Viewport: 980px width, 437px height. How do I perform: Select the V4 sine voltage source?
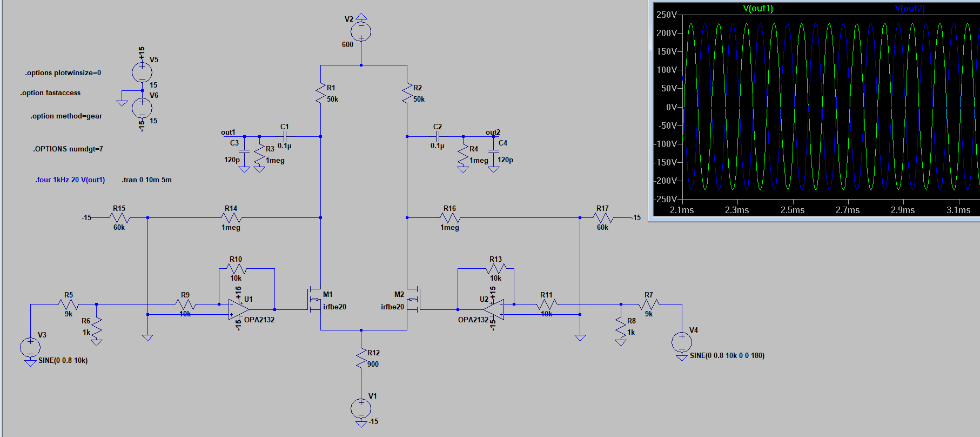682,342
